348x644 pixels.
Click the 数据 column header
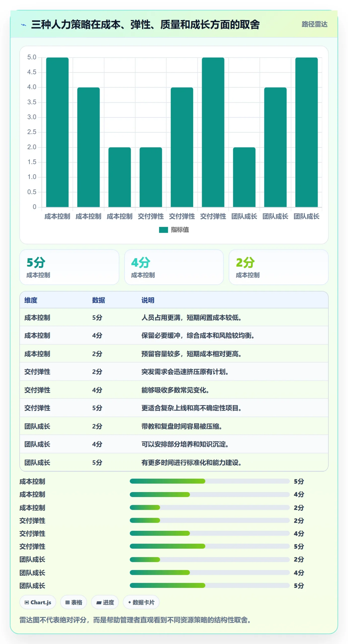98,300
